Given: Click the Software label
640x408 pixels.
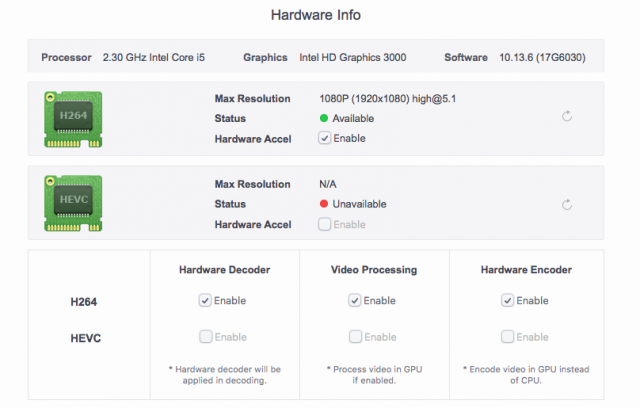Looking at the screenshot, I should [x=466, y=57].
